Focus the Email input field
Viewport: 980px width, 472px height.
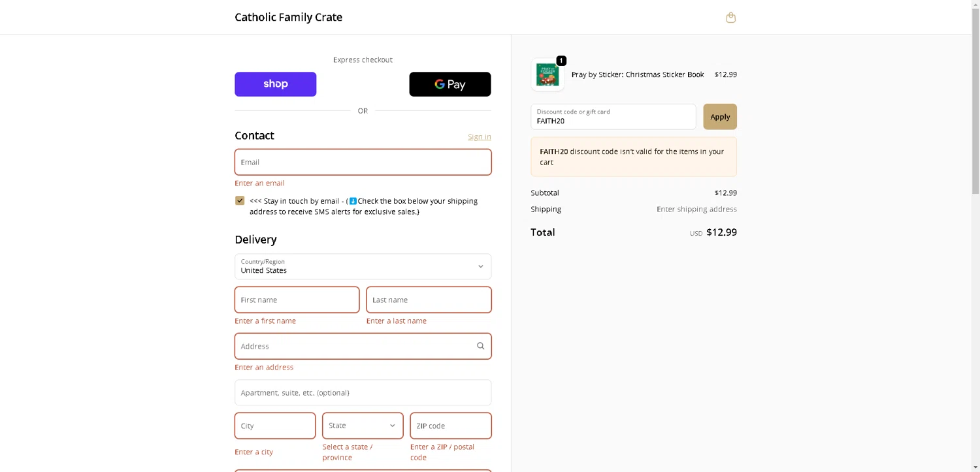click(363, 162)
